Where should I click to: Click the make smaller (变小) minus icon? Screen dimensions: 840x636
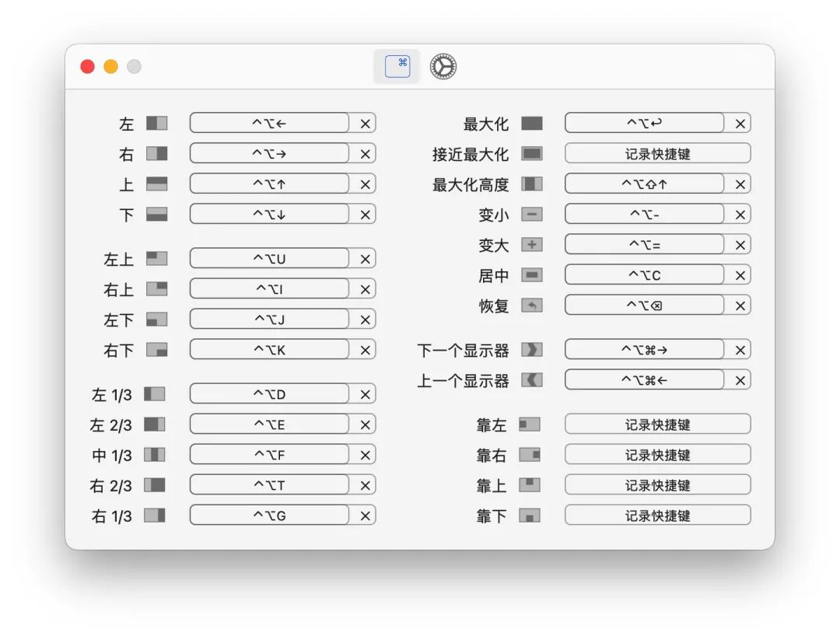pyautogui.click(x=532, y=215)
